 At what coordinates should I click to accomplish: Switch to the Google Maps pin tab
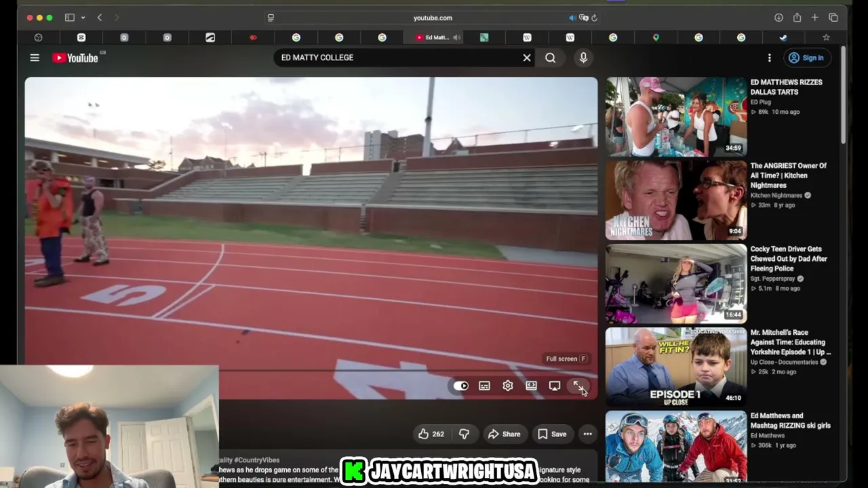pos(656,38)
